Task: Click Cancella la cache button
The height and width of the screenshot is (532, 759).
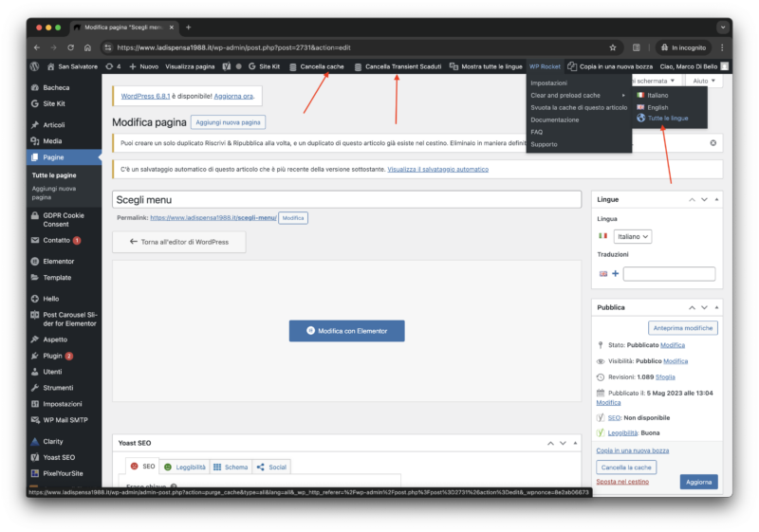Action: [626, 468]
